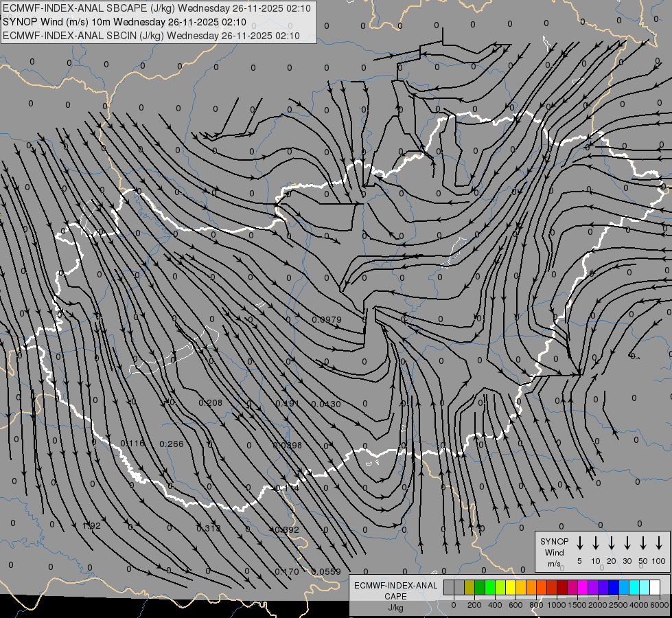The width and height of the screenshot is (672, 618).
Task: Click the 0.208 value on the map
Action: (x=211, y=402)
